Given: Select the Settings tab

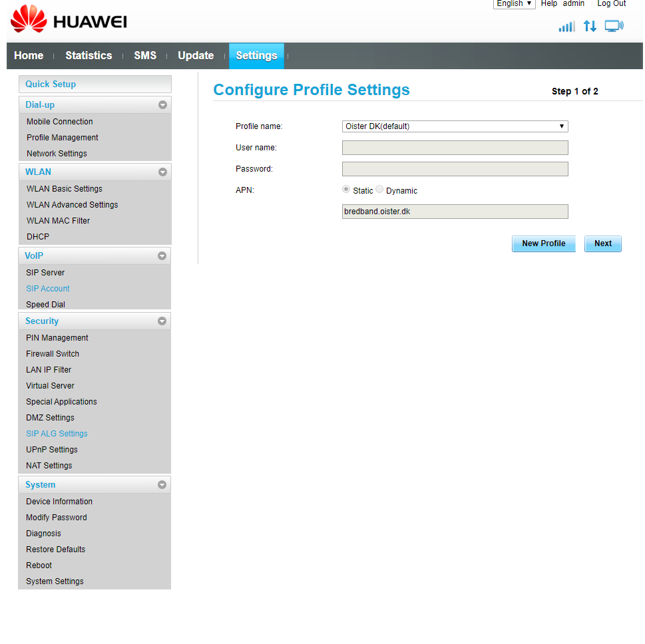Looking at the screenshot, I should pos(256,55).
